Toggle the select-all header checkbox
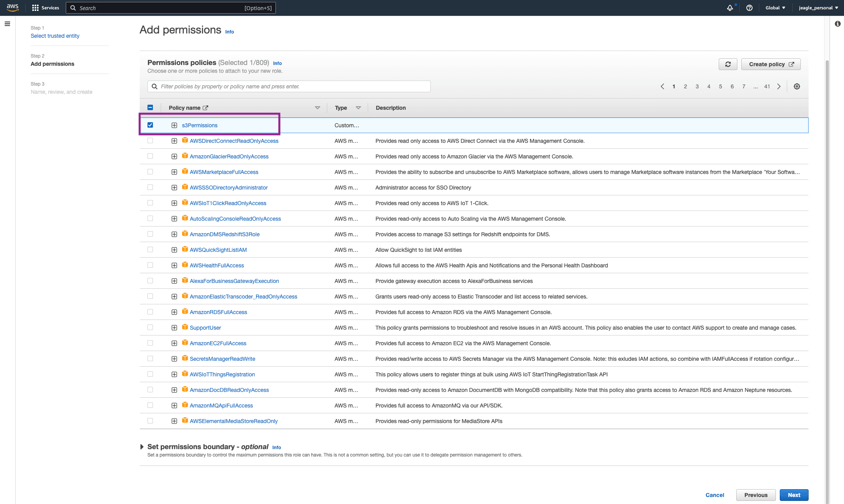 (x=150, y=107)
